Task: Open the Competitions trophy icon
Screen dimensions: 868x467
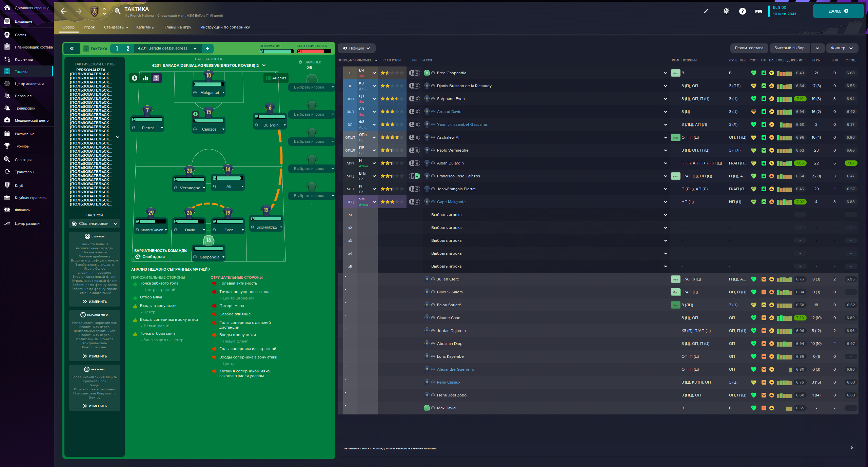Action: tap(7, 146)
